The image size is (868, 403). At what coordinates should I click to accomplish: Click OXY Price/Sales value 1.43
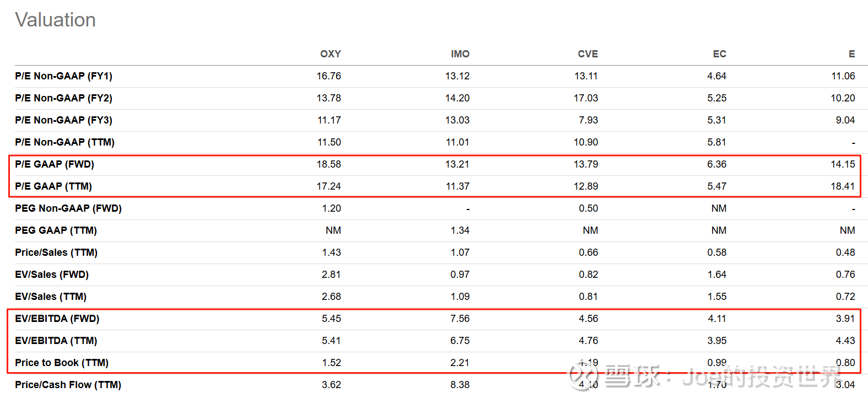[332, 252]
